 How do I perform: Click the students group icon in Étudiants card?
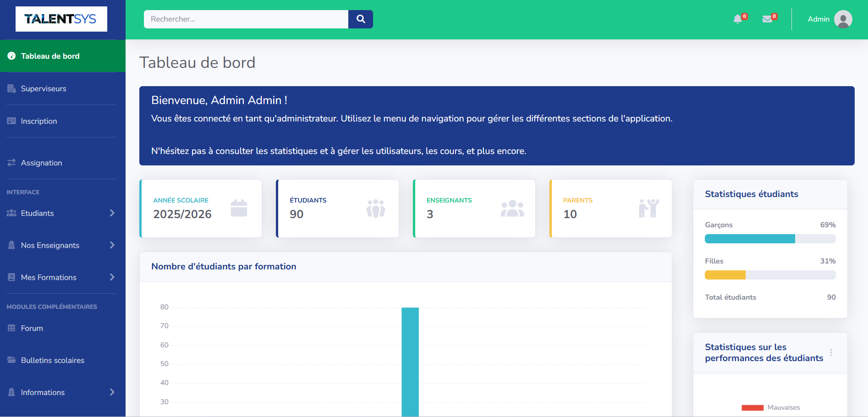coord(375,208)
